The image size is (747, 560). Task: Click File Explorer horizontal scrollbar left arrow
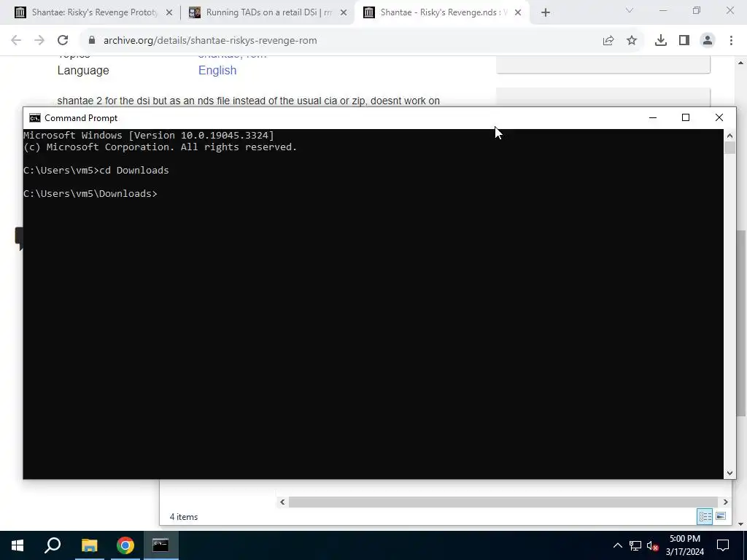click(282, 502)
